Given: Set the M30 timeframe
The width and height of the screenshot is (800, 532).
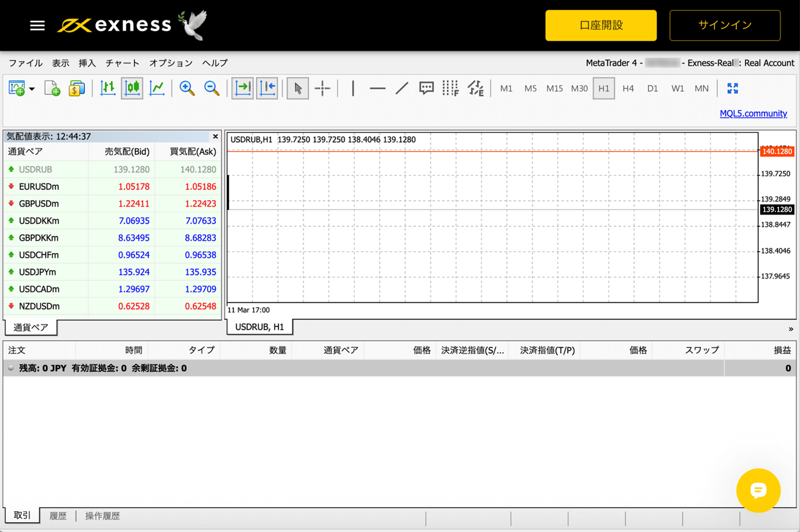Looking at the screenshot, I should (x=579, y=89).
